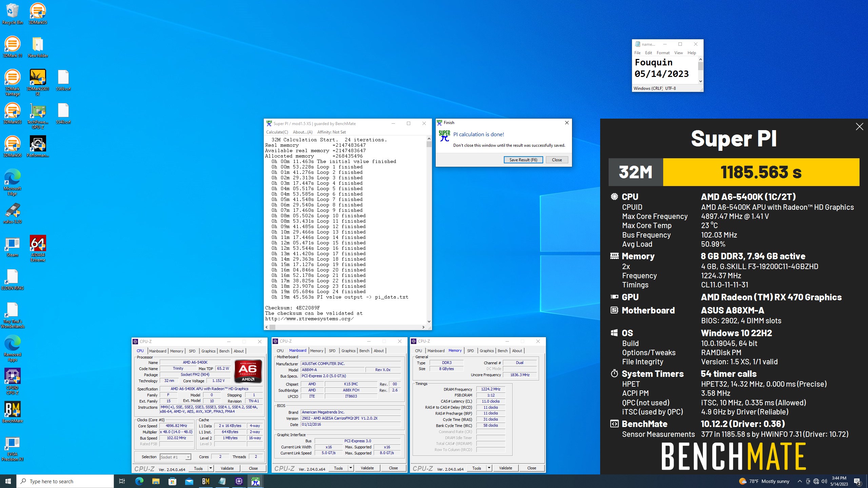
Task: Select the 3DMark Vantage shortcut
Action: click(x=13, y=83)
